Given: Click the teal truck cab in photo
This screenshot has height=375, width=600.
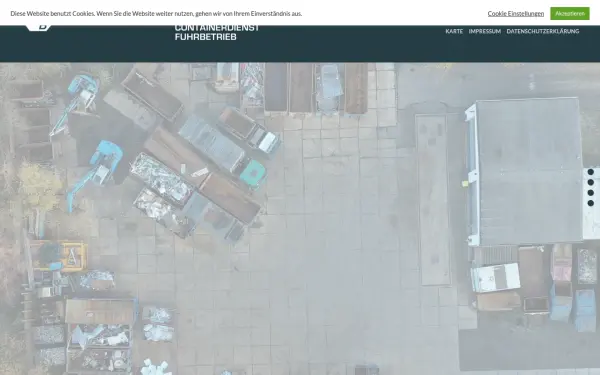Looking at the screenshot, I should tap(253, 173).
